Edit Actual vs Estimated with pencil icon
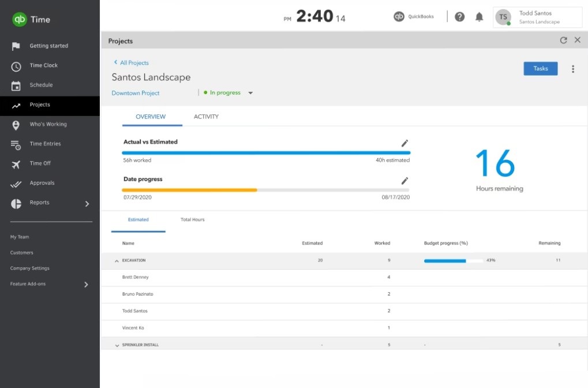Viewport: 588px width, 388px height. point(405,143)
